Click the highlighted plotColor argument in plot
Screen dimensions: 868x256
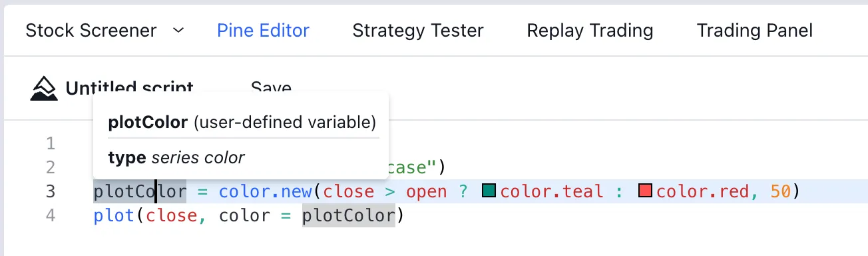tap(349, 216)
